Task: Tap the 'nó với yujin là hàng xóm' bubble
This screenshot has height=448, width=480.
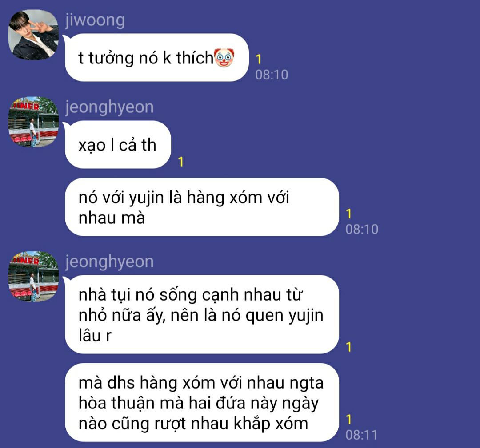Action: click(x=202, y=207)
